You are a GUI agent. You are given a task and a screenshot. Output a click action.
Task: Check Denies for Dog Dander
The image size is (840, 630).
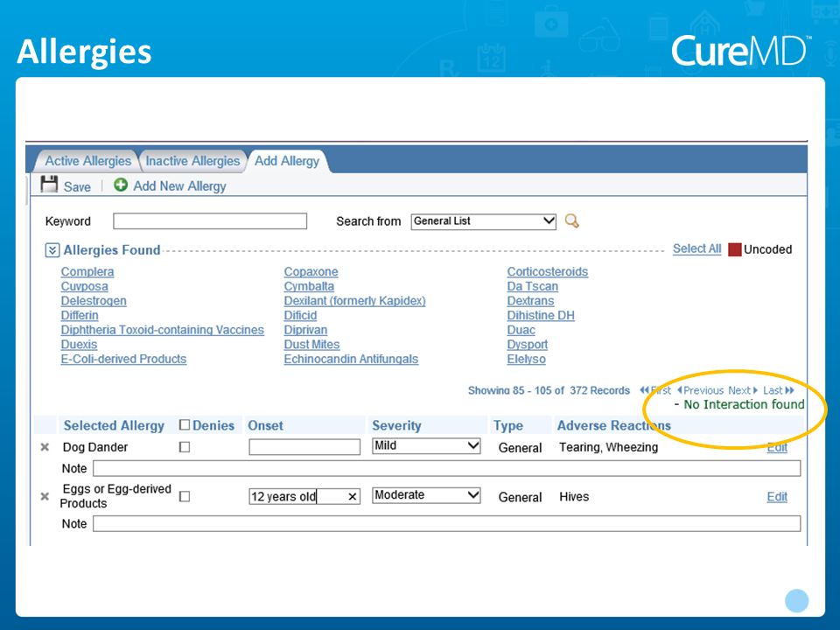pyautogui.click(x=185, y=447)
